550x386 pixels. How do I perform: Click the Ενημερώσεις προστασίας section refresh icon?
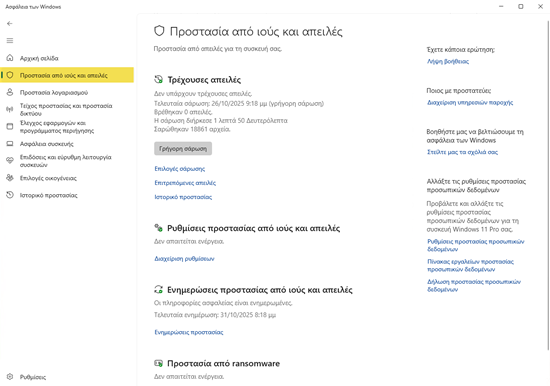159,290
